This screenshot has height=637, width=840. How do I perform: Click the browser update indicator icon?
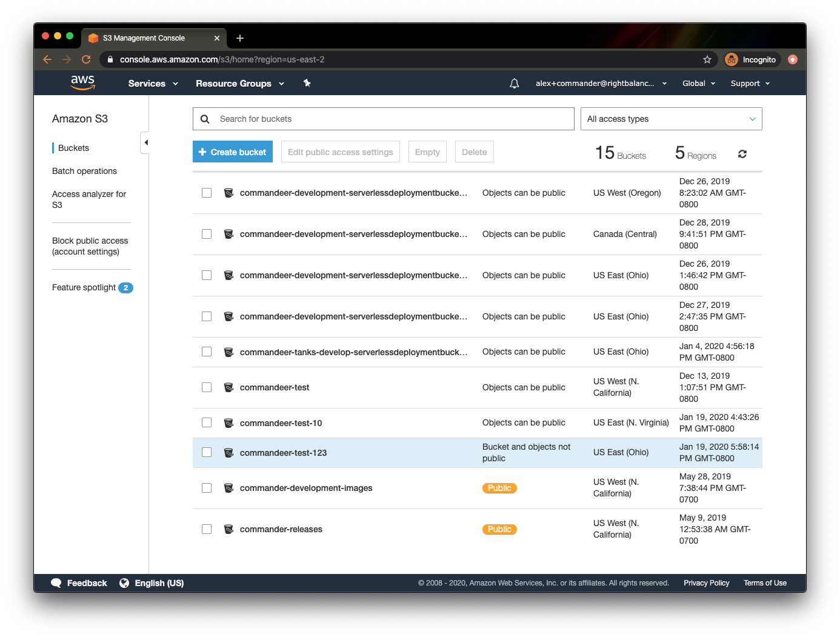point(793,59)
